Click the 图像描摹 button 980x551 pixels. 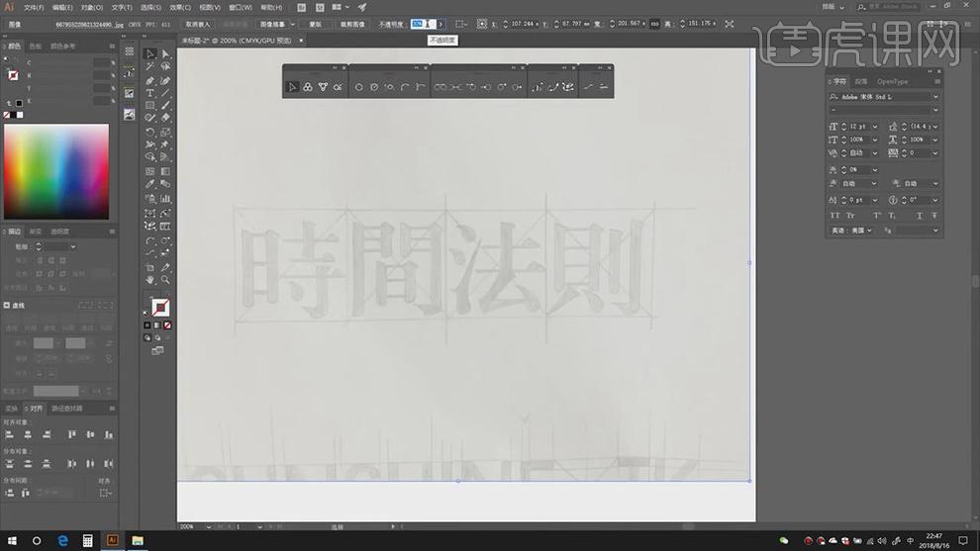tap(272, 24)
